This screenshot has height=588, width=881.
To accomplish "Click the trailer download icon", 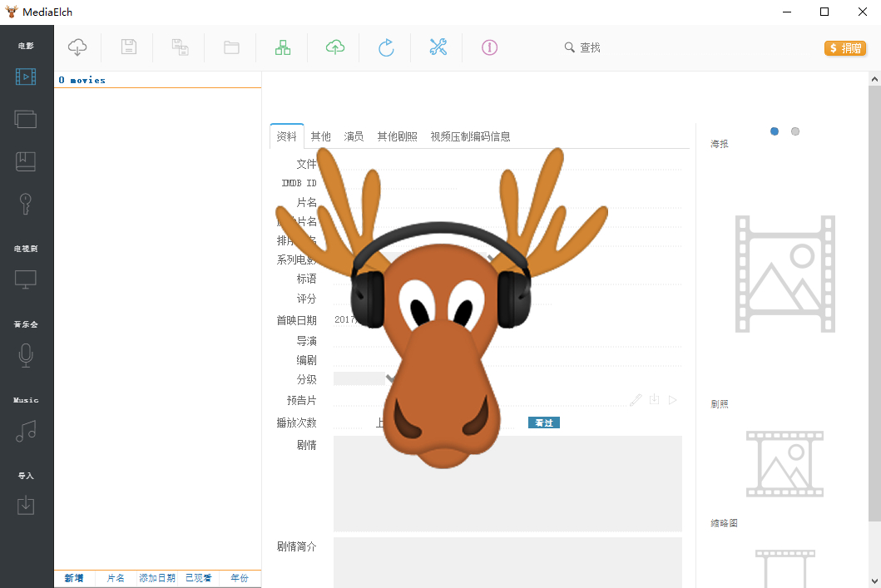I will (x=654, y=400).
